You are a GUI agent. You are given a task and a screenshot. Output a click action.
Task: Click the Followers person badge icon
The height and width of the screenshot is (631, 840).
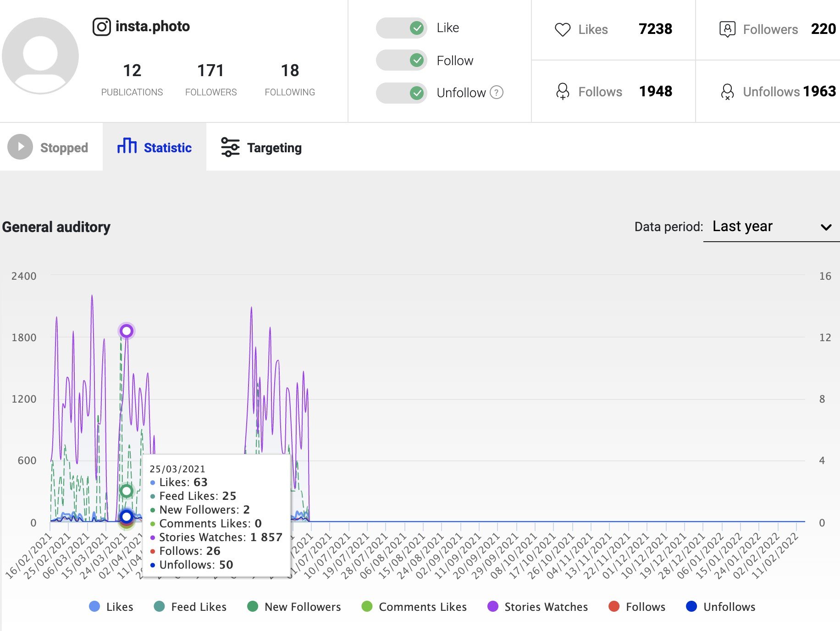(727, 29)
